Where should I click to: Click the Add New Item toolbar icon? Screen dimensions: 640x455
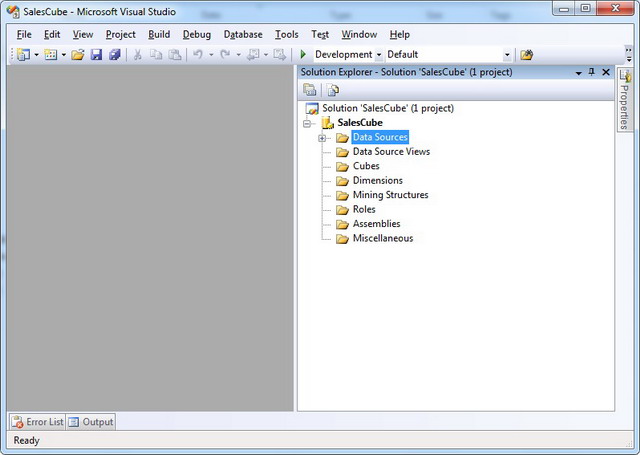pyautogui.click(x=51, y=54)
